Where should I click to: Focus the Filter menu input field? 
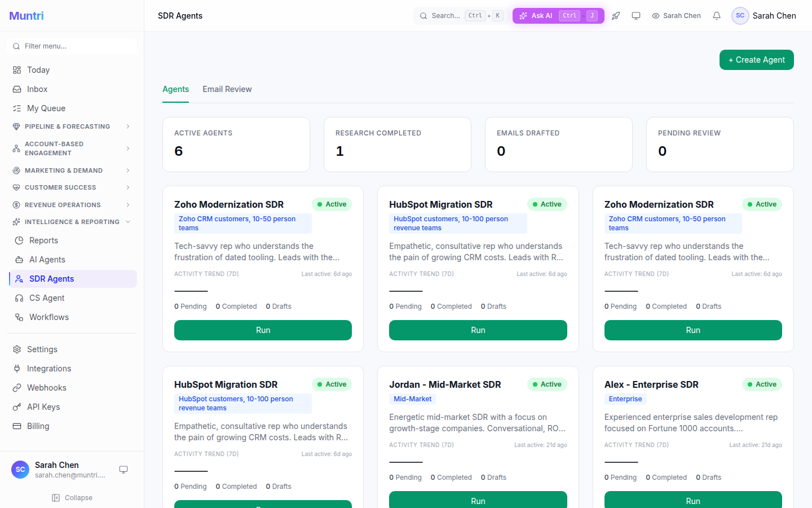(x=76, y=46)
